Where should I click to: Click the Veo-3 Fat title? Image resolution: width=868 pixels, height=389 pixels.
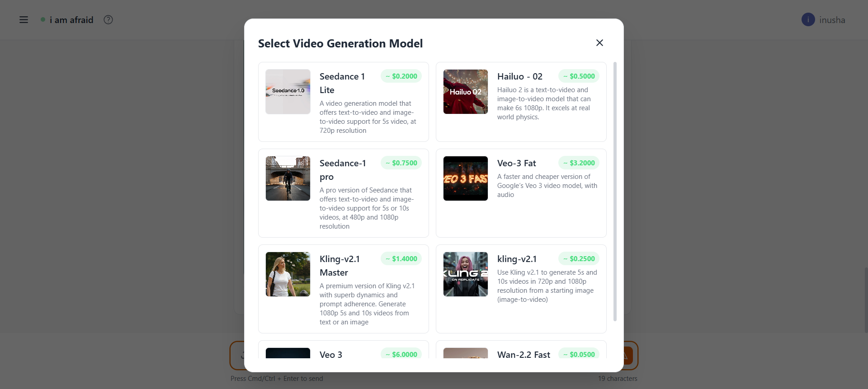click(x=517, y=163)
